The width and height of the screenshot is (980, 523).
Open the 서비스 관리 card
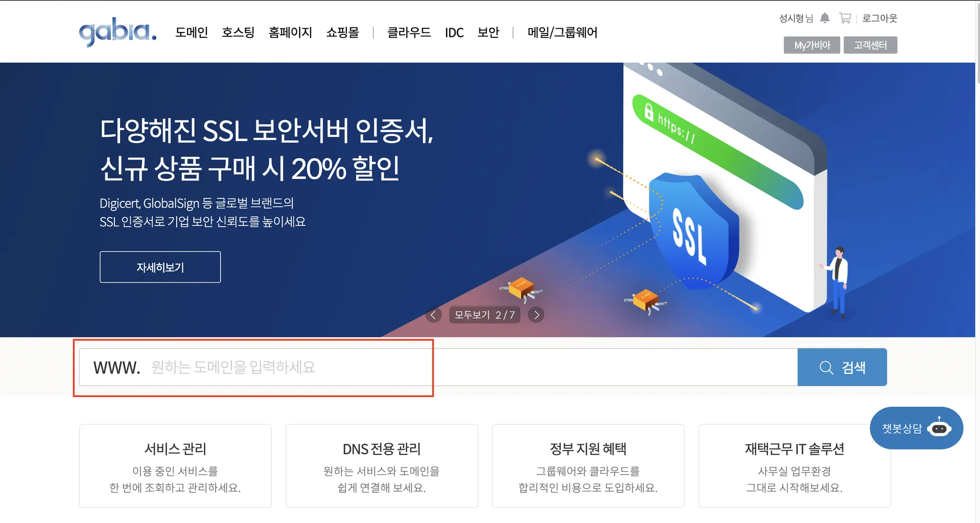point(176,466)
